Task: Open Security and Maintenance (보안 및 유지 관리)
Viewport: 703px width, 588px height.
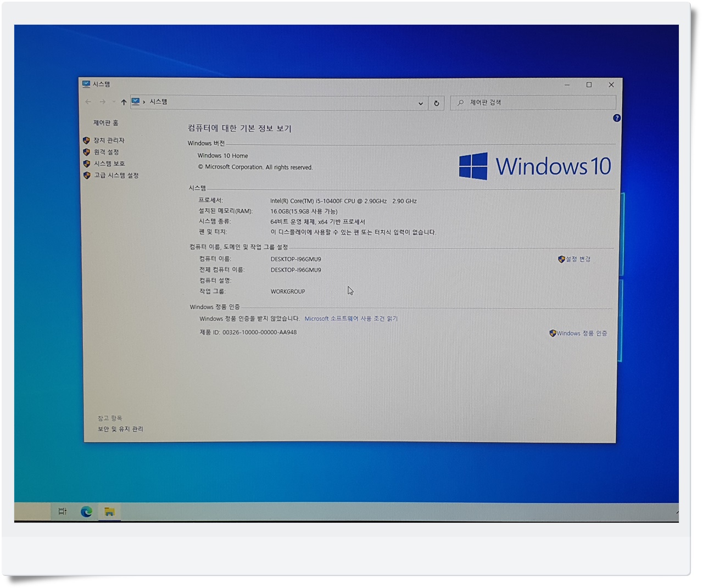Action: pyautogui.click(x=120, y=429)
